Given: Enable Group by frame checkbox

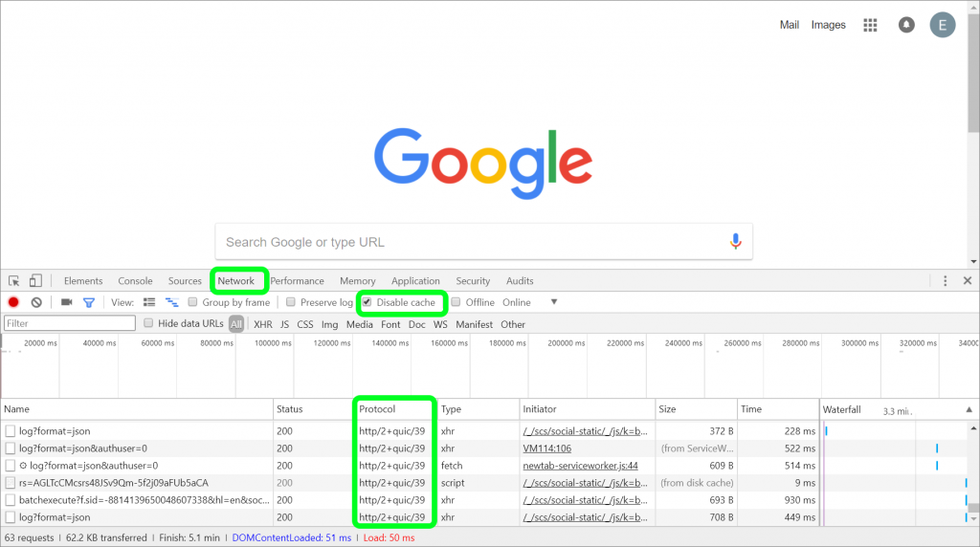Looking at the screenshot, I should coord(192,302).
